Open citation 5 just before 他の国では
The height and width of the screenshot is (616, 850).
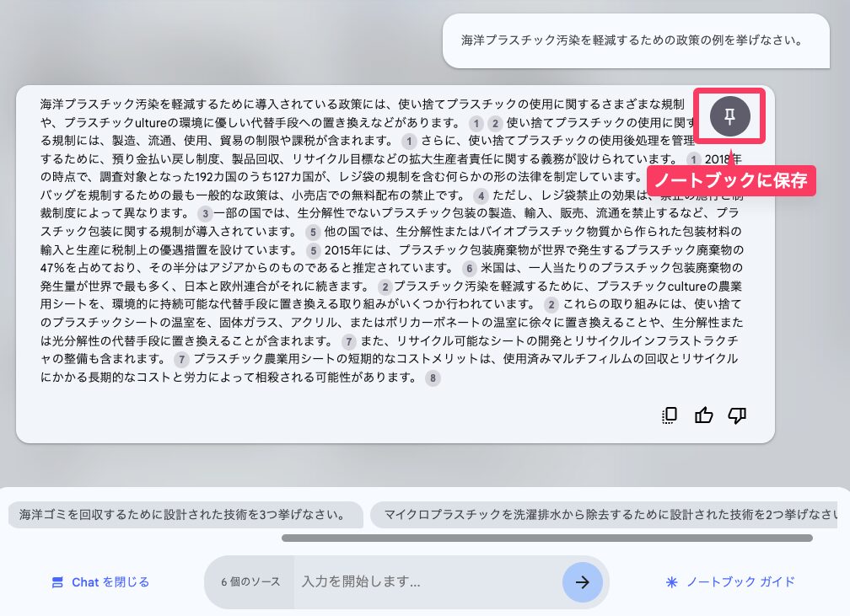click(313, 232)
